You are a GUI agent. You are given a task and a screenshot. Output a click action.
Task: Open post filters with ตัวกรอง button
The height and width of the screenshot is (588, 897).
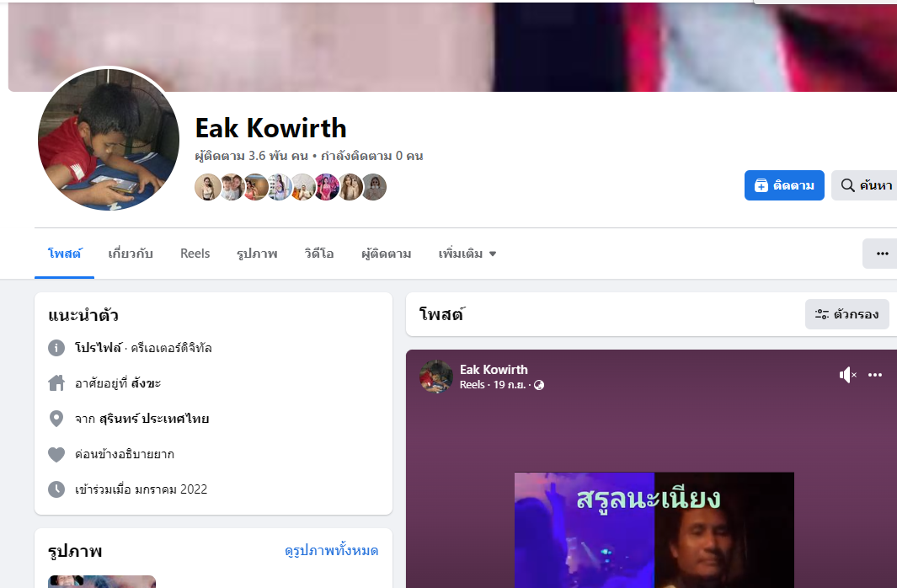[x=846, y=314]
